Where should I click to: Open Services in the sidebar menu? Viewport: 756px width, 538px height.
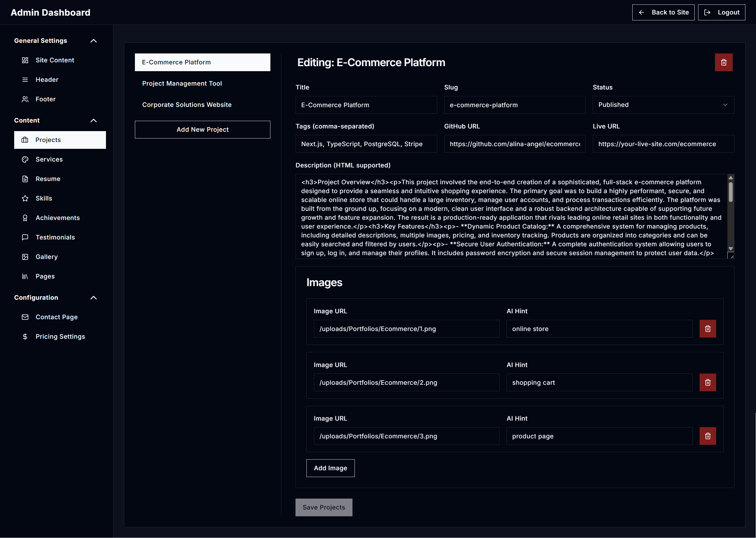click(49, 159)
